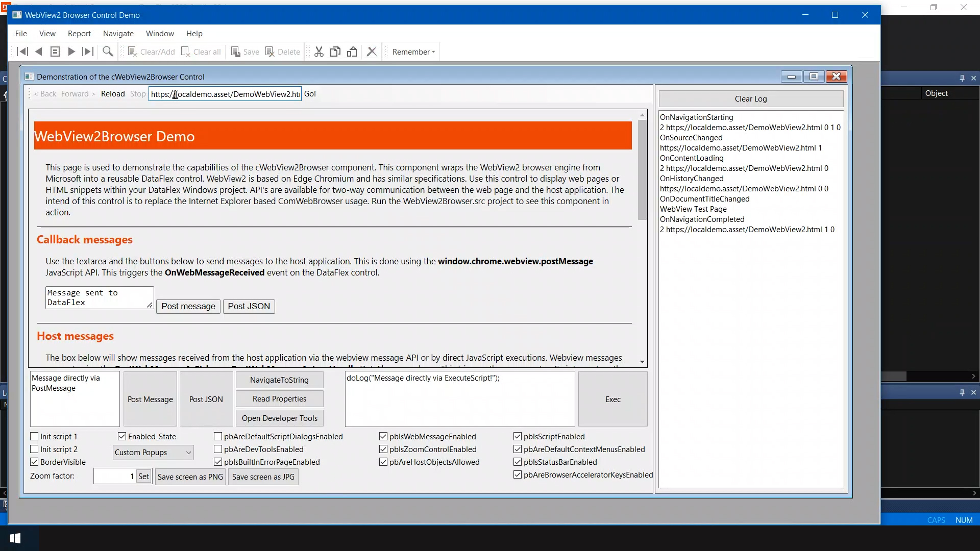Click Clear all toolbar icon
980x551 pixels.
point(201,52)
